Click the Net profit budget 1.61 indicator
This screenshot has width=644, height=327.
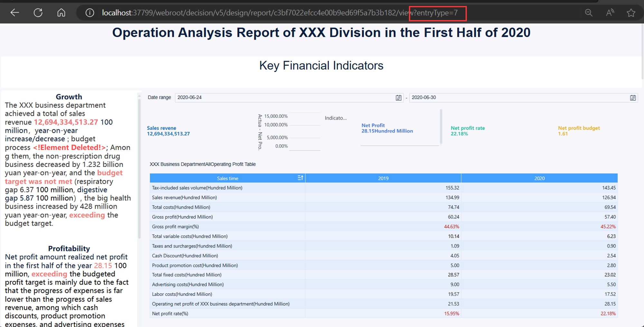coord(579,131)
